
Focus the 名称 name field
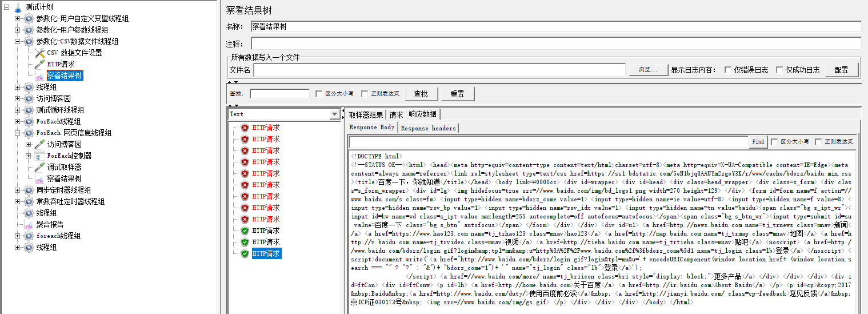coord(556,26)
